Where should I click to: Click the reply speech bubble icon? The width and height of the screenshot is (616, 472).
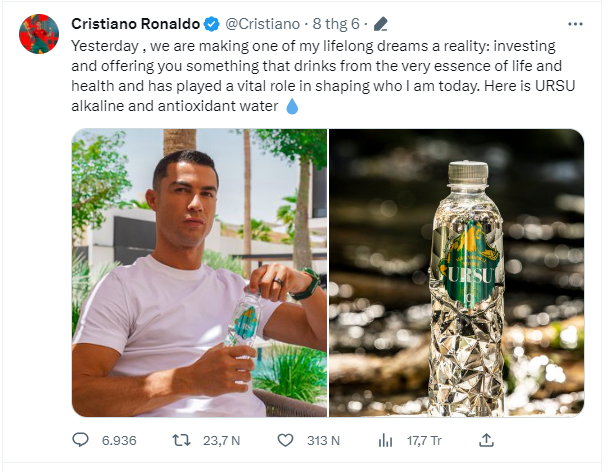tap(82, 440)
